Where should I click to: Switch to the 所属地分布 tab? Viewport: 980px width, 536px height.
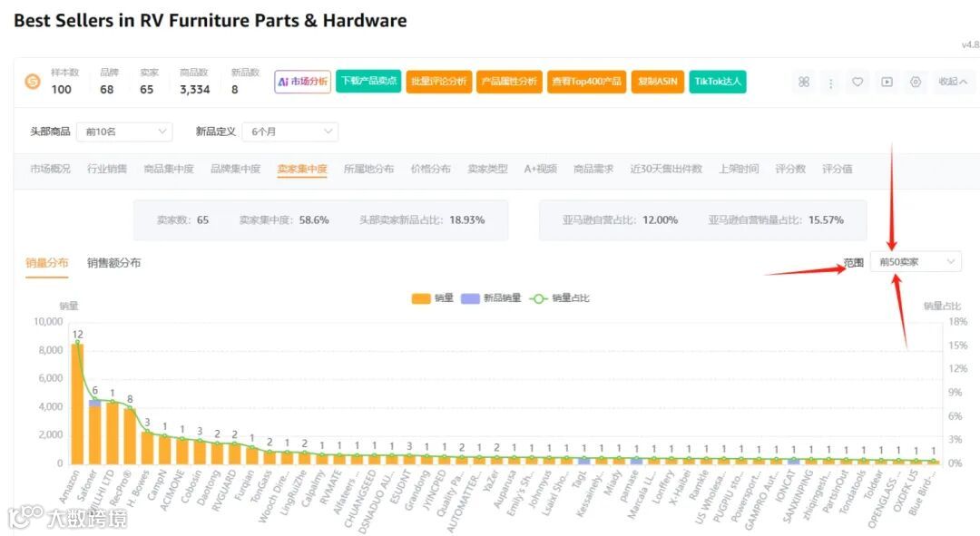[x=368, y=169]
